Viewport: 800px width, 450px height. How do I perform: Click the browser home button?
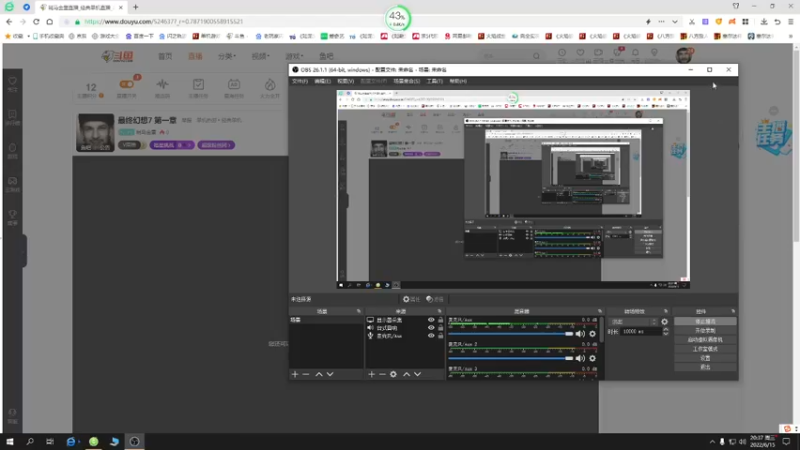coord(49,22)
